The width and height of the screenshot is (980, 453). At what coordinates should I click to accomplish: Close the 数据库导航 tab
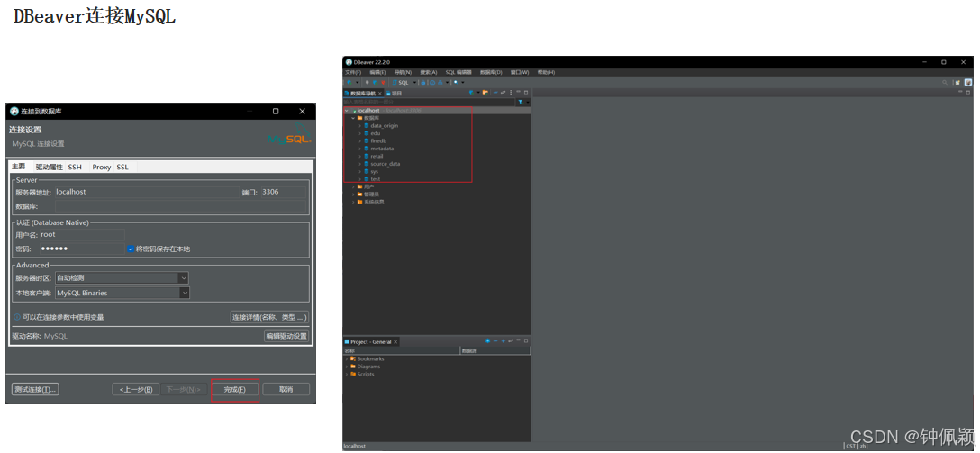click(379, 93)
